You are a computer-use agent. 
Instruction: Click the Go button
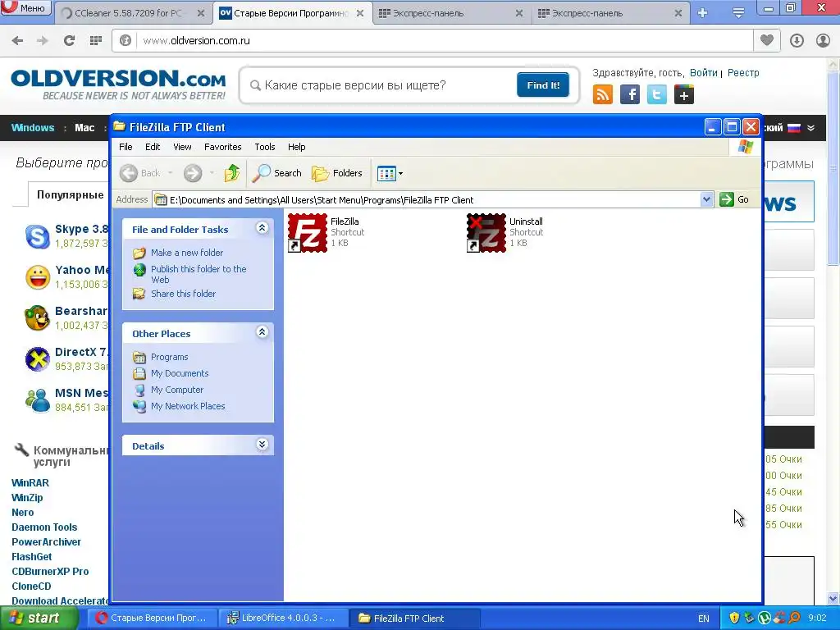coord(734,199)
